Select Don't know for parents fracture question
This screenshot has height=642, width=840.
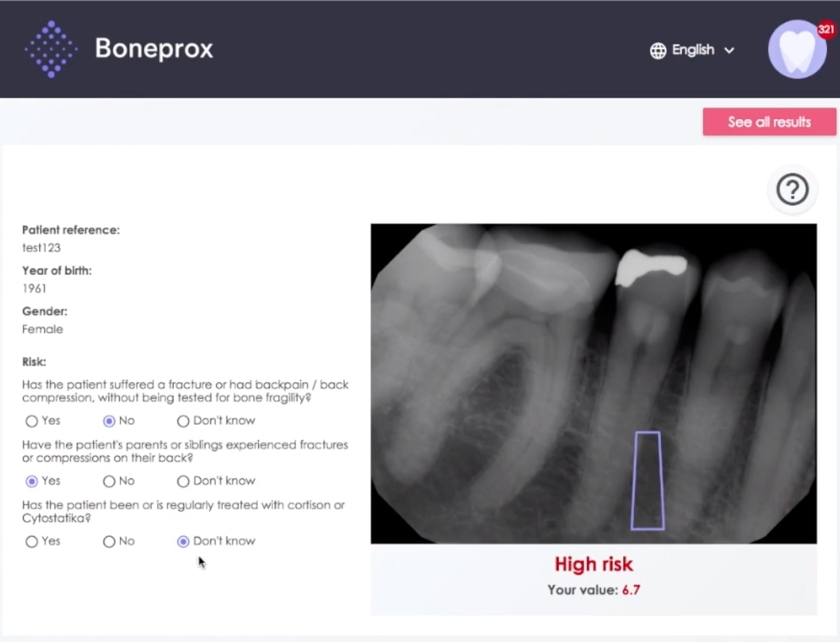(183, 481)
